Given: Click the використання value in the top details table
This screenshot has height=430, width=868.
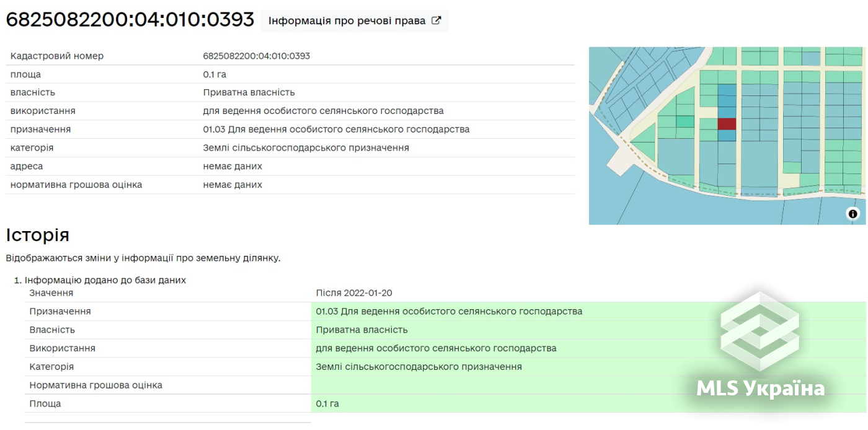Looking at the screenshot, I should pyautogui.click(x=324, y=111).
